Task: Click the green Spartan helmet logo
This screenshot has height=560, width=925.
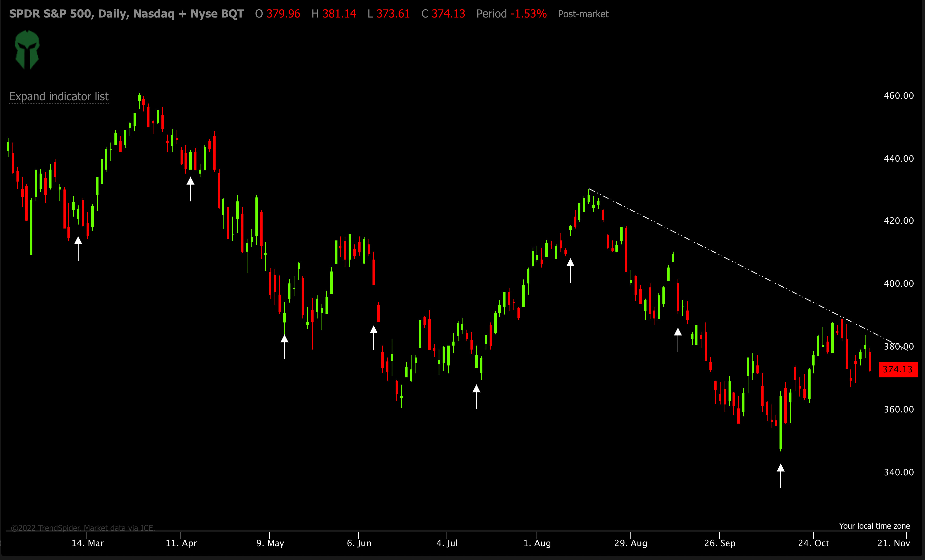Action: [x=27, y=50]
